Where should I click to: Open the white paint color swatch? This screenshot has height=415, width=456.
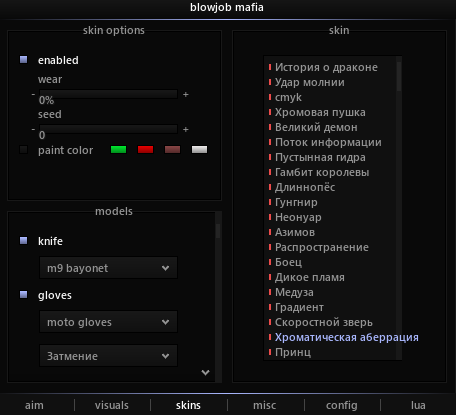[199, 149]
